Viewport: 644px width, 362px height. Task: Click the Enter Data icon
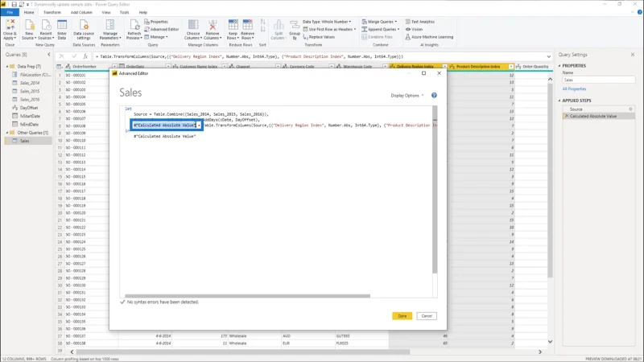pyautogui.click(x=62, y=29)
